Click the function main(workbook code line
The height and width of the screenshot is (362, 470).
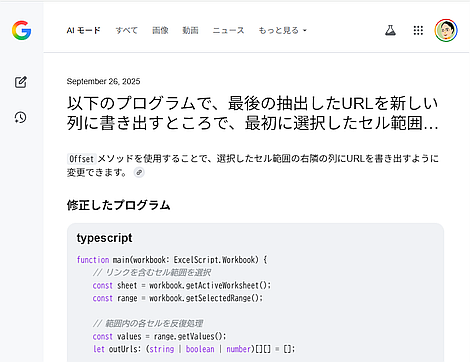point(172,260)
